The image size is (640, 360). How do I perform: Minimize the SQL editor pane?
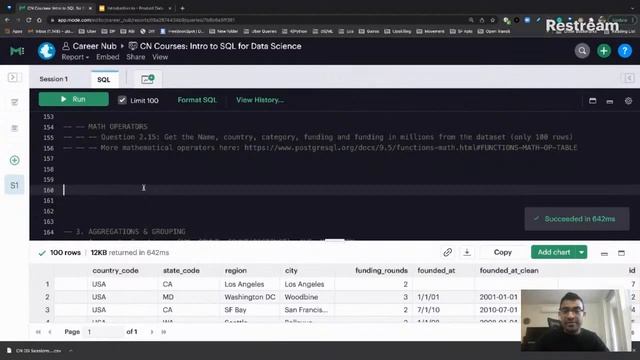pyautogui.click(x=610, y=101)
